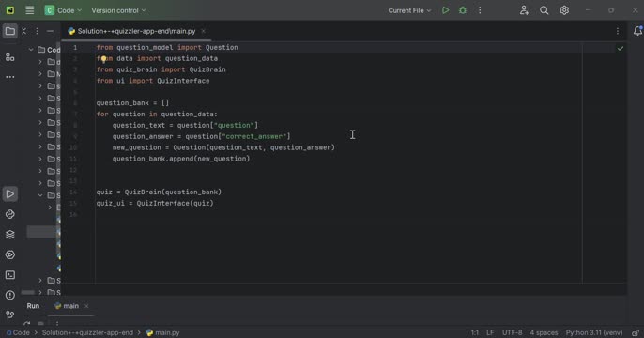This screenshot has width=644, height=338.
Task: Collapse all in Project panel header
Action: [23, 31]
